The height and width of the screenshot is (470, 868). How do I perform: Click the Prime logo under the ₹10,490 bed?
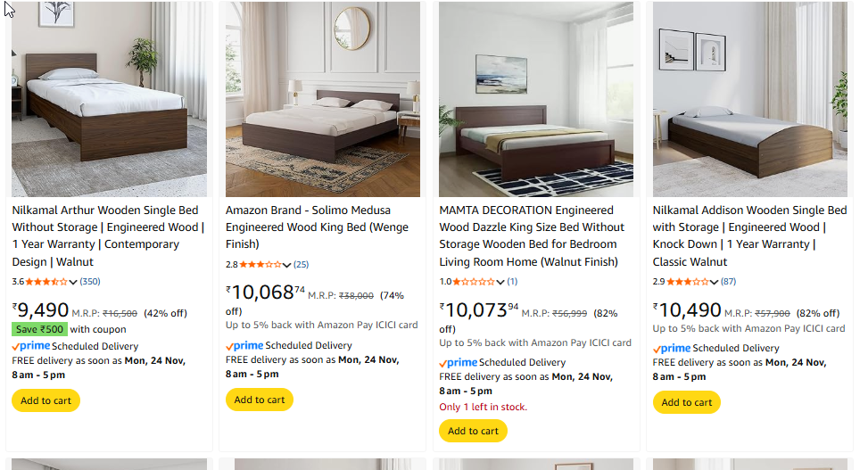pyautogui.click(x=672, y=349)
